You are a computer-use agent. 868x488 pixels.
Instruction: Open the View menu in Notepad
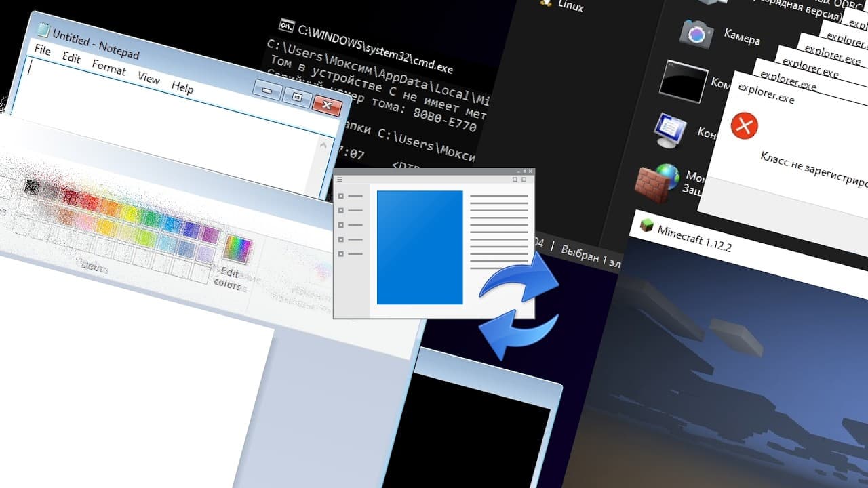pyautogui.click(x=149, y=78)
